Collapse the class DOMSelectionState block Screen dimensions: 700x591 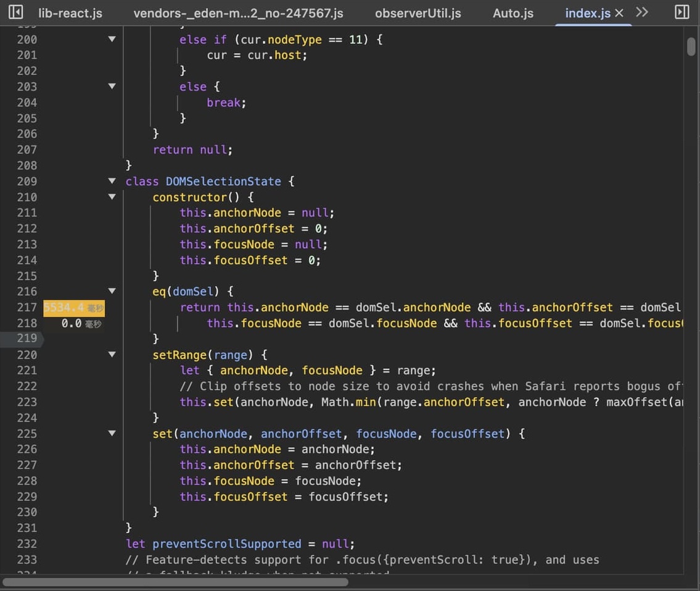[112, 181]
